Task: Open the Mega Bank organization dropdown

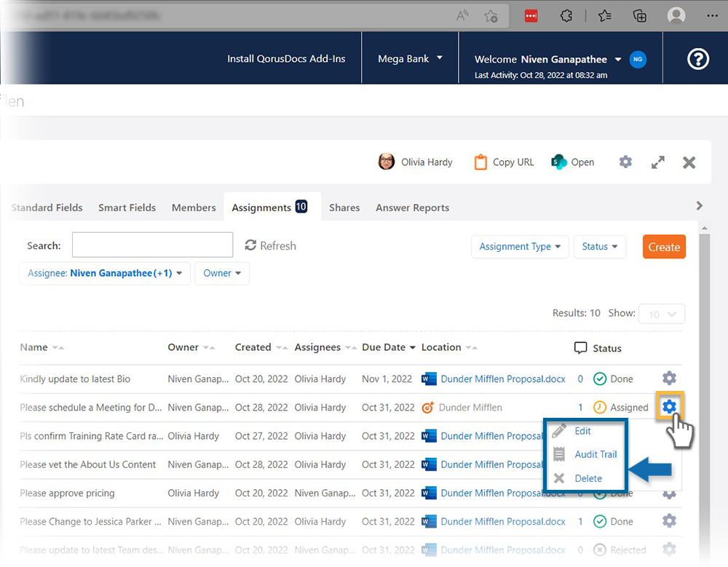Action: click(410, 58)
